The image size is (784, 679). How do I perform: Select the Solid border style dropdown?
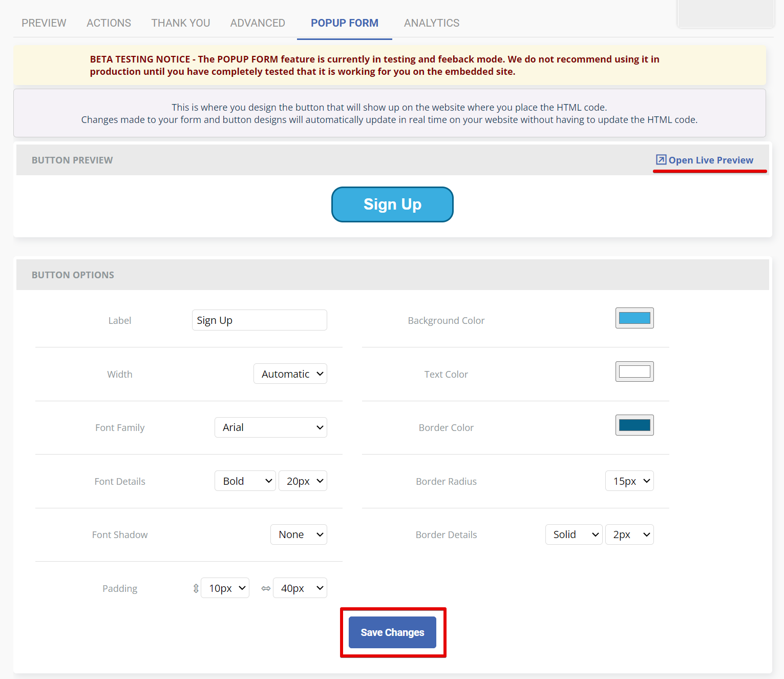[574, 534]
